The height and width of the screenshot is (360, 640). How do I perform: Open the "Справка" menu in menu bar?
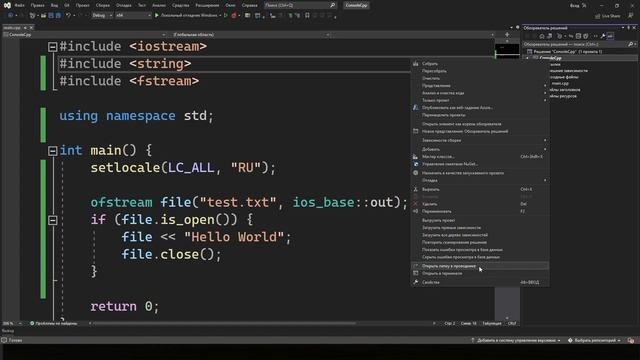pos(250,5)
